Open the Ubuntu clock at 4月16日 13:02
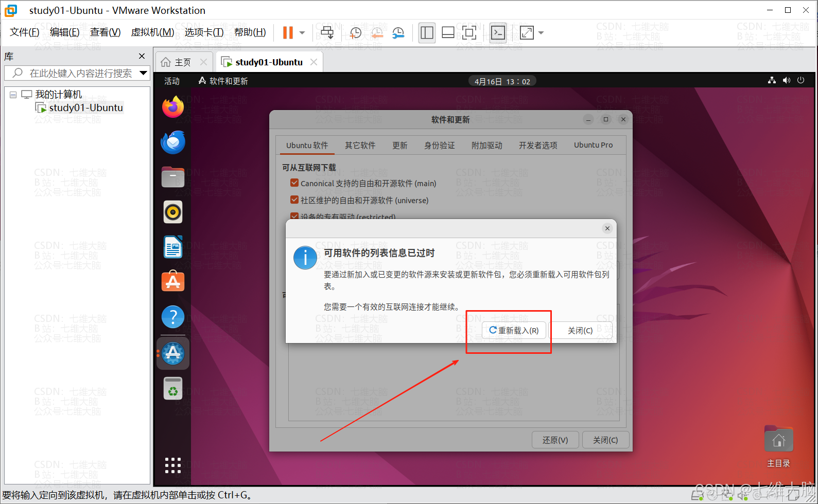 click(x=502, y=81)
